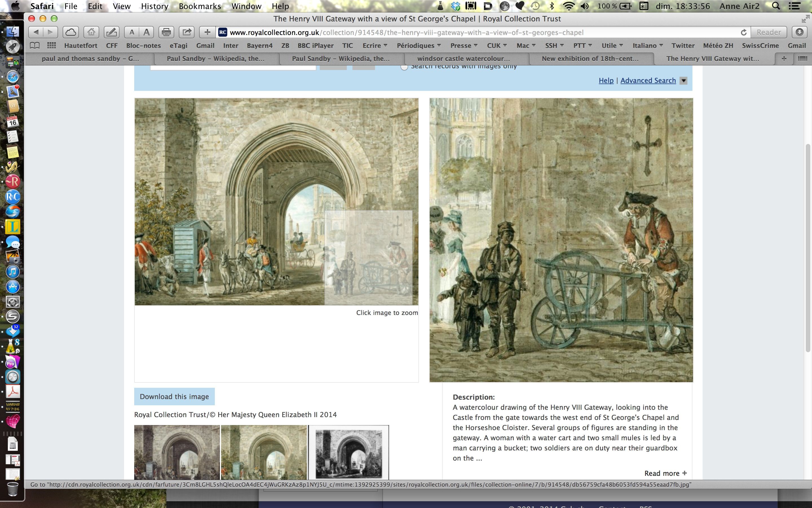Go forward with Safari forward arrow
Image resolution: width=812 pixels, height=508 pixels.
50,32
